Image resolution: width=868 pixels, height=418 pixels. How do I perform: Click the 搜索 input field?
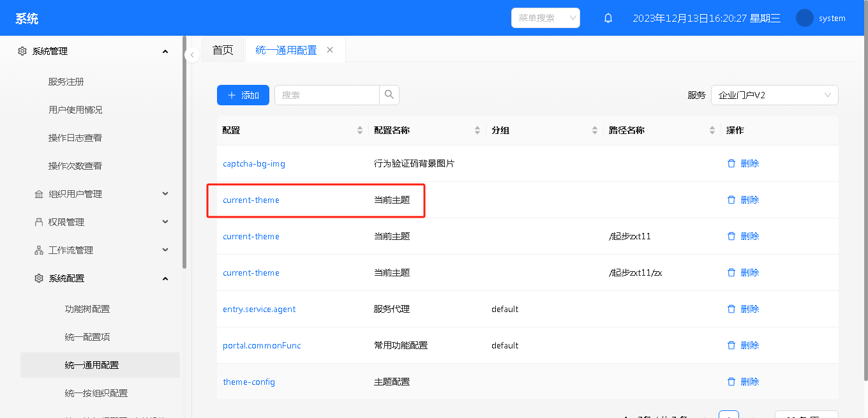click(x=327, y=95)
